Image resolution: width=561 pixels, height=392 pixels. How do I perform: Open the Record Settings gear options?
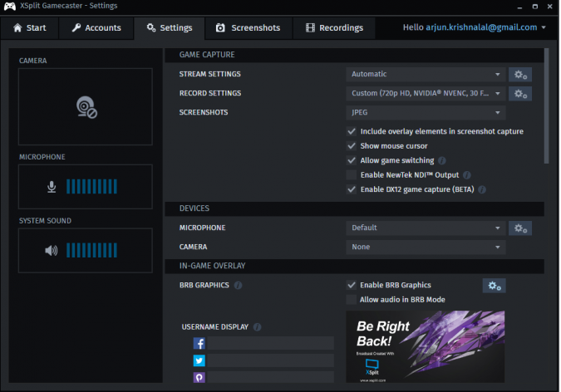(520, 93)
